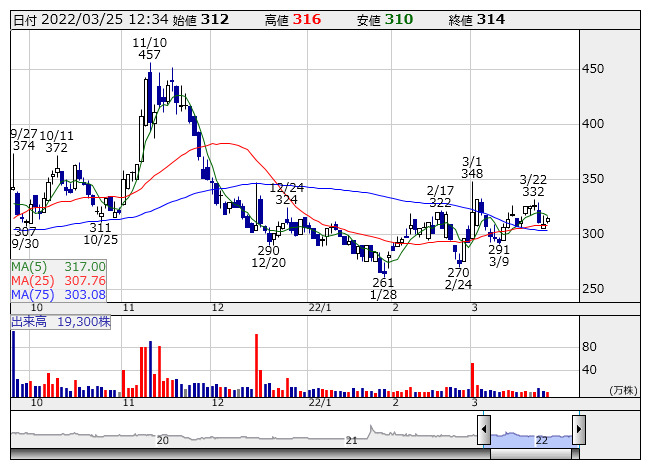
Task: Click the 80 volume axis label
Action: pos(589,346)
